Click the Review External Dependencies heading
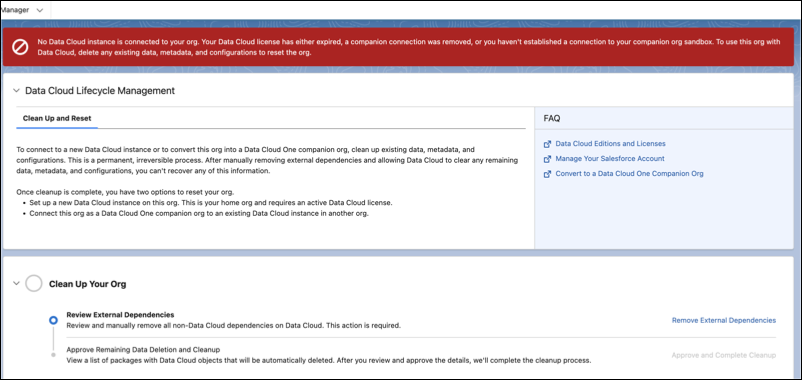 (120, 315)
